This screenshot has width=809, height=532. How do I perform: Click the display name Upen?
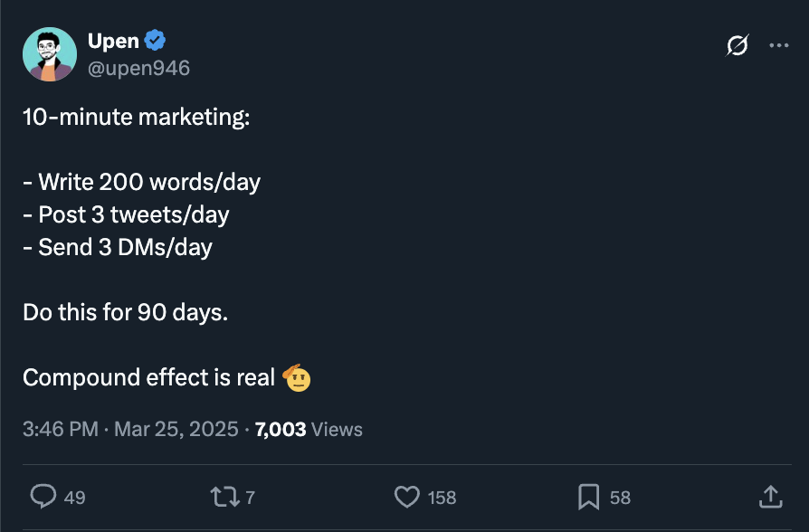pyautogui.click(x=113, y=41)
